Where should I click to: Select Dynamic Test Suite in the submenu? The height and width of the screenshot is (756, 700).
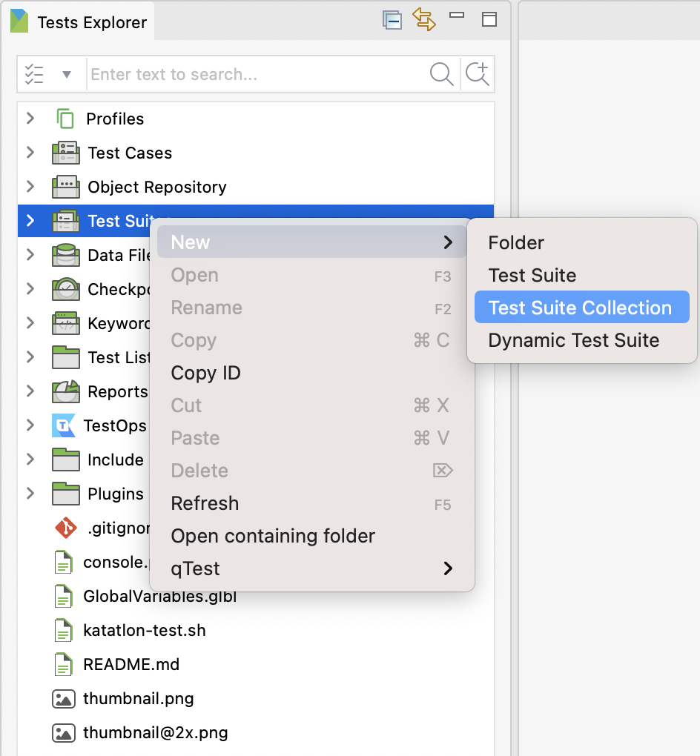(573, 340)
